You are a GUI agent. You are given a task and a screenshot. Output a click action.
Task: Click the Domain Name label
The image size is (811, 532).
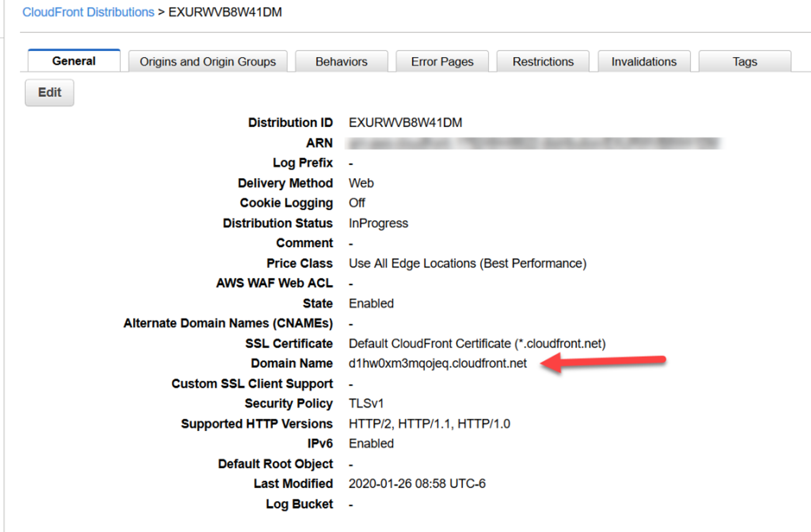pos(292,363)
